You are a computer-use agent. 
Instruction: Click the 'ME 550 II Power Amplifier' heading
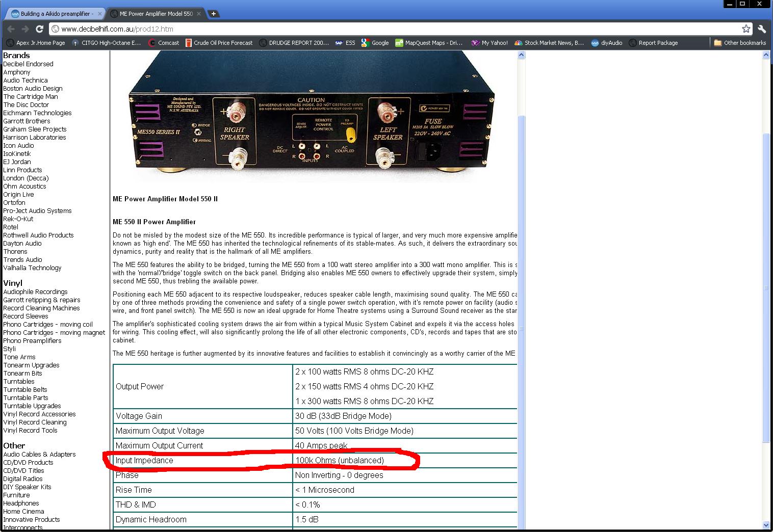154,222
